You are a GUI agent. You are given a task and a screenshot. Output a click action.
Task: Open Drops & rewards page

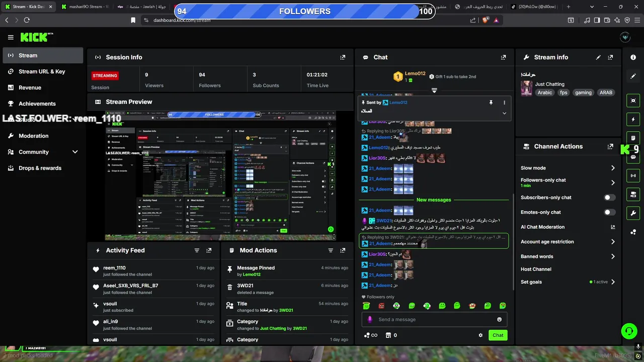click(43, 168)
